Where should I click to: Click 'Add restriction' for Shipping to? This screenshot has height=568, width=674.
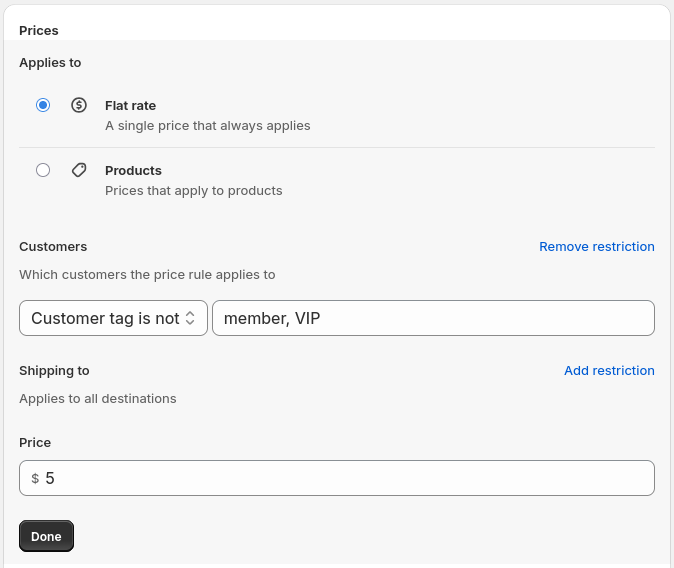click(609, 370)
